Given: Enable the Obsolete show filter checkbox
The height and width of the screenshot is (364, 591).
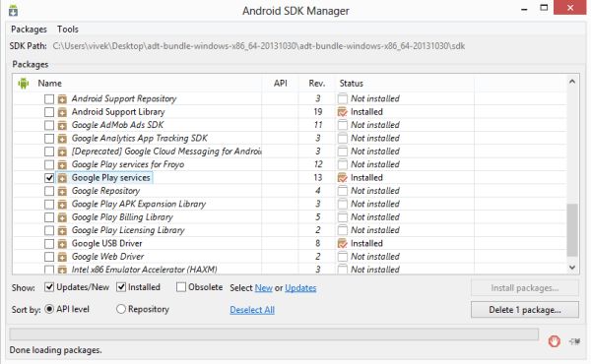Looking at the screenshot, I should click(x=181, y=287).
